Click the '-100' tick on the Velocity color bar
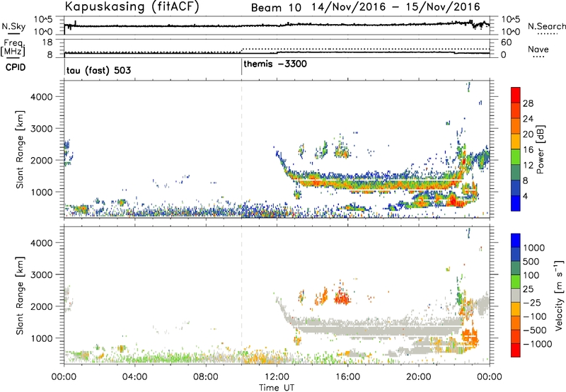566x392 pixels. point(535,316)
